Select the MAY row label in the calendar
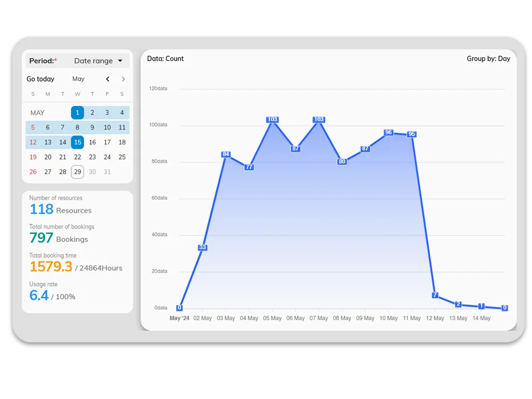 tap(36, 112)
